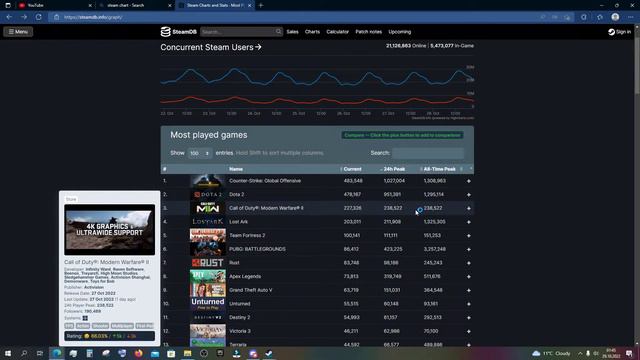Open Counter-Strike: Global Offensive game link
This screenshot has height=360, width=640.
point(265,181)
